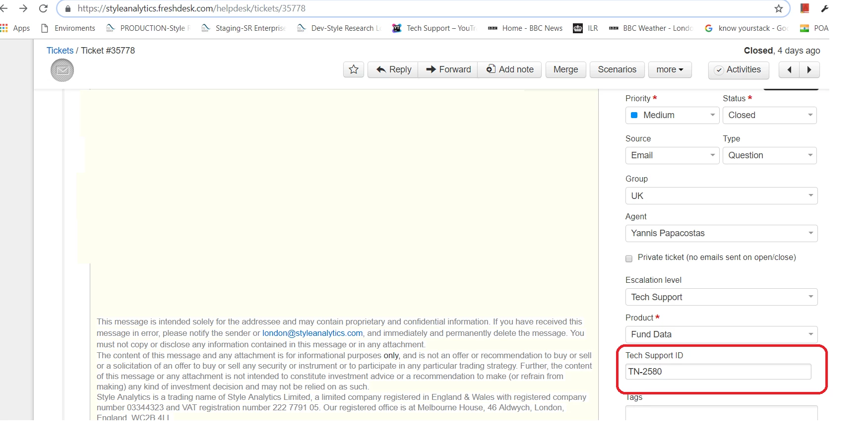Image resolution: width=868 pixels, height=448 pixels.
Task: Open the ILR bookmark
Action: click(586, 28)
